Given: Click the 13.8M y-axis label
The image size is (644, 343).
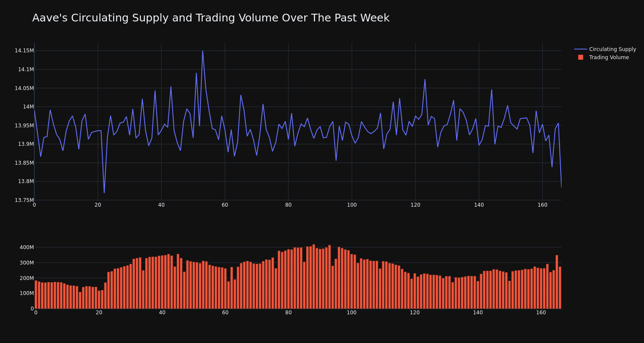Looking at the screenshot, I should [x=26, y=181].
